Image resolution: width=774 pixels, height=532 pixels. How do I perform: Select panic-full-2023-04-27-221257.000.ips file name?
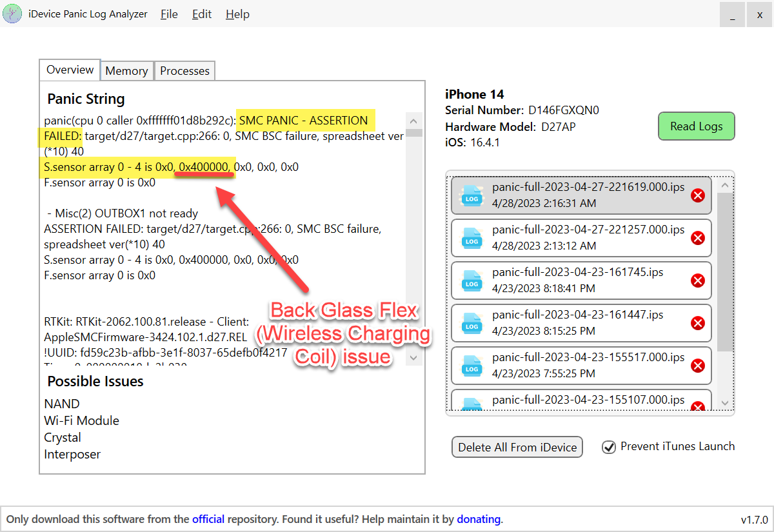coord(588,230)
